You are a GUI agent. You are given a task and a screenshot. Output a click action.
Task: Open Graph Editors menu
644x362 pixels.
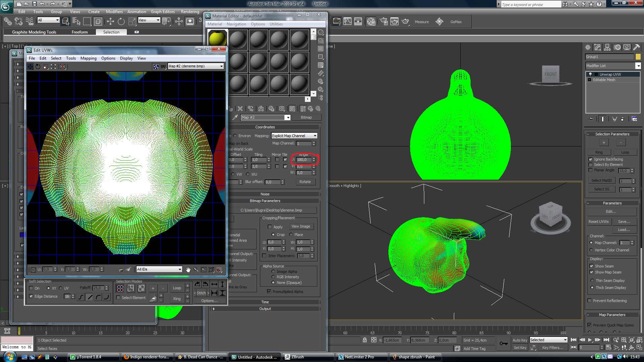point(163,12)
